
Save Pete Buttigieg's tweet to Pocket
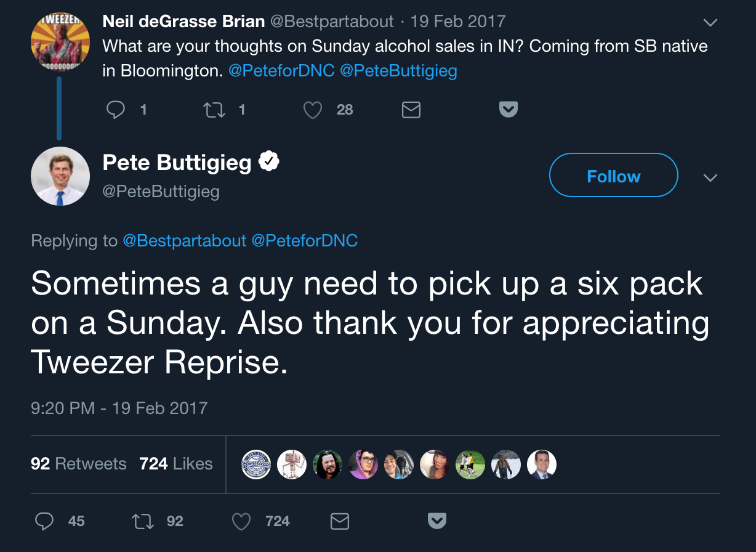click(x=436, y=522)
